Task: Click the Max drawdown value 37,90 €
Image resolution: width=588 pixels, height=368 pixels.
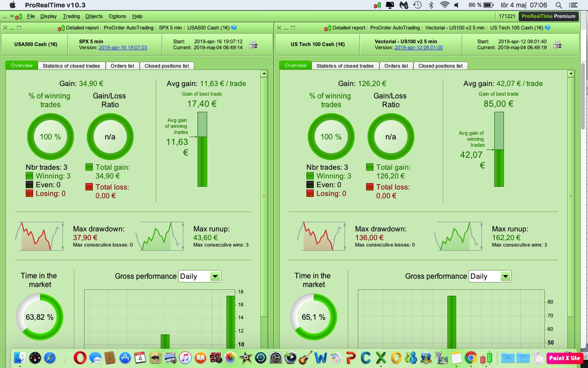Action: pyautogui.click(x=85, y=238)
